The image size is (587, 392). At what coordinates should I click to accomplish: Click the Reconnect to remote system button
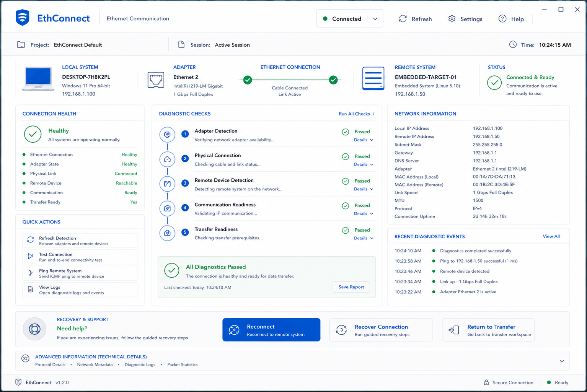coord(271,330)
